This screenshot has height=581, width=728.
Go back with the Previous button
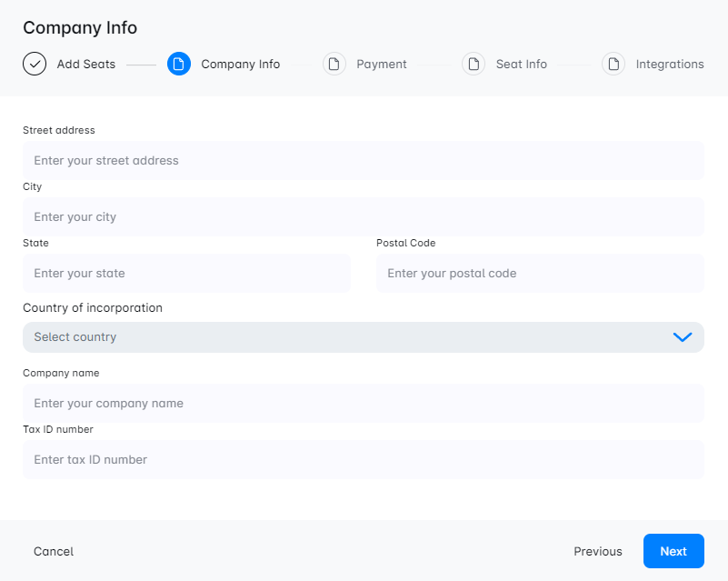597,552
